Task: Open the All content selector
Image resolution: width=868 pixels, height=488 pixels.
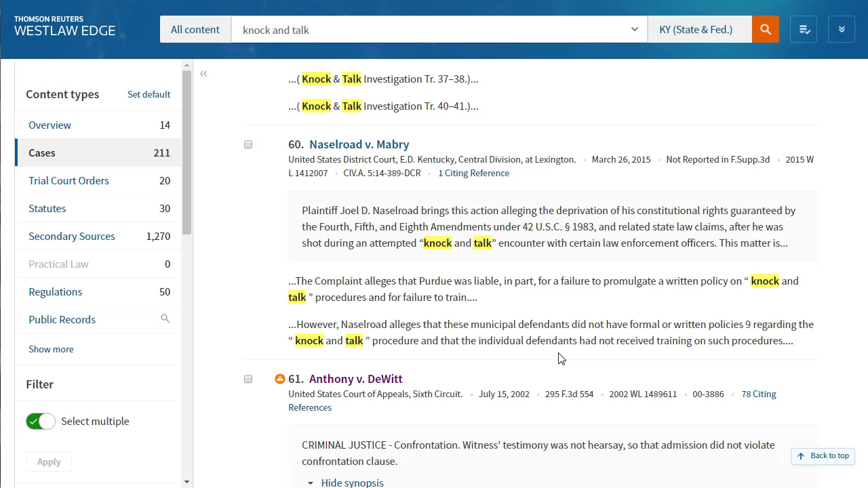Action: pyautogui.click(x=195, y=30)
